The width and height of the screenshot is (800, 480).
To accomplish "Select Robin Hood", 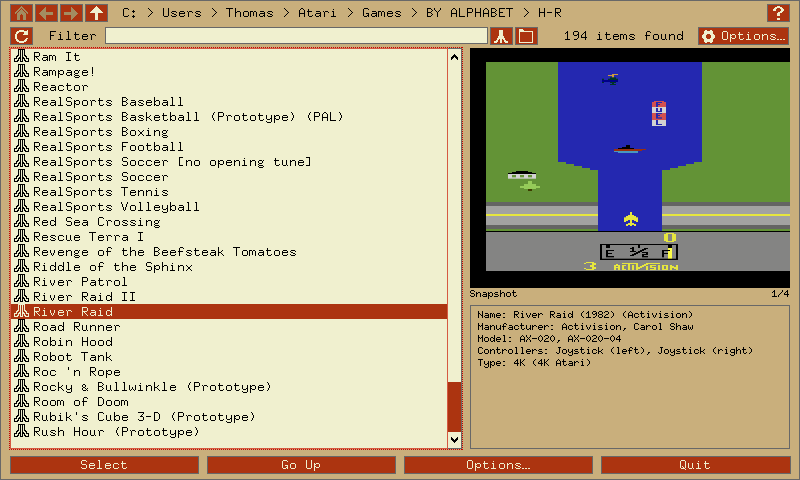I will [229, 342].
